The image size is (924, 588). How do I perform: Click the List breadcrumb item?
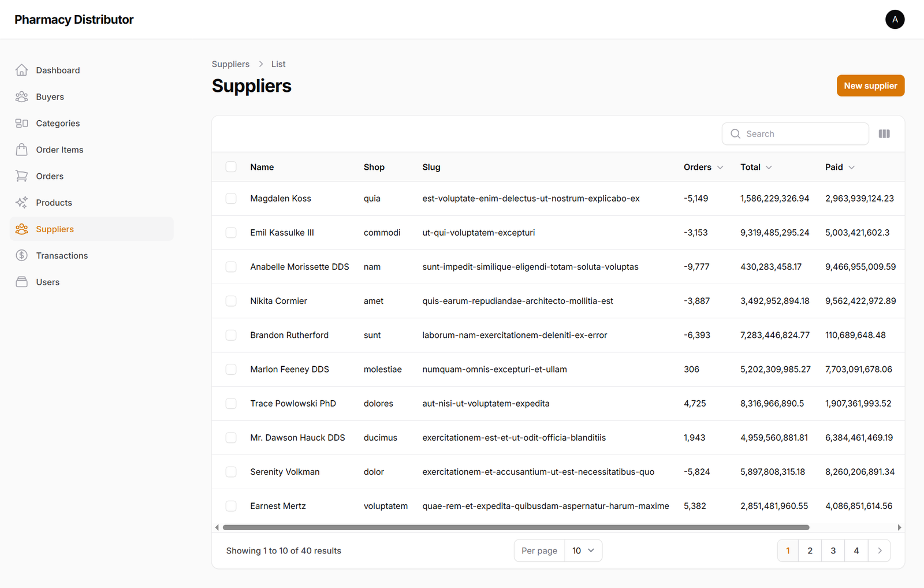[x=278, y=64]
